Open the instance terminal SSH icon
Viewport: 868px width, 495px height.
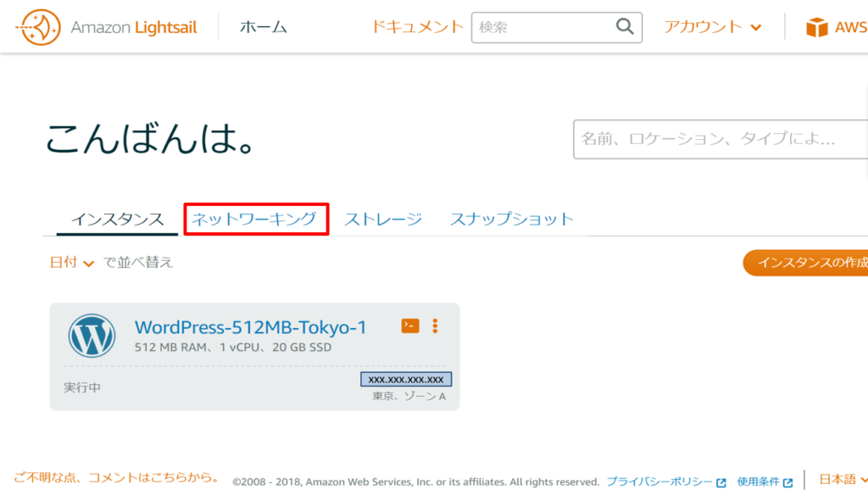click(x=410, y=325)
